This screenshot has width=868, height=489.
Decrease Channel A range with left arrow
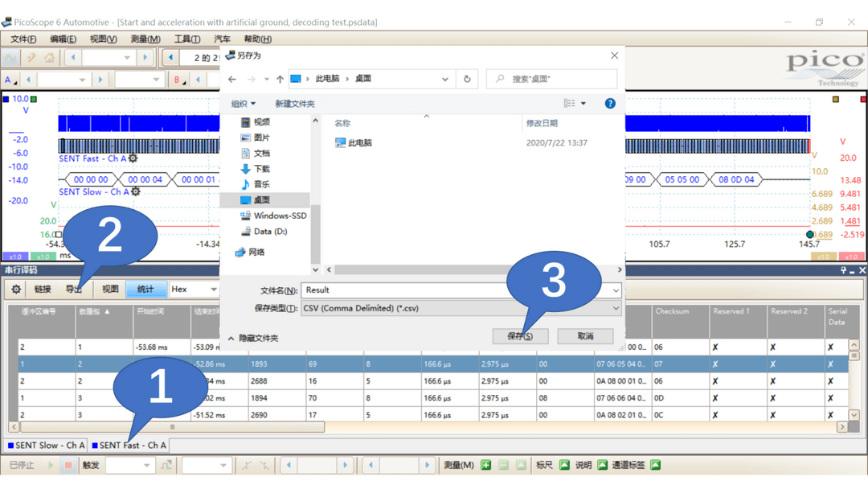tap(28, 80)
